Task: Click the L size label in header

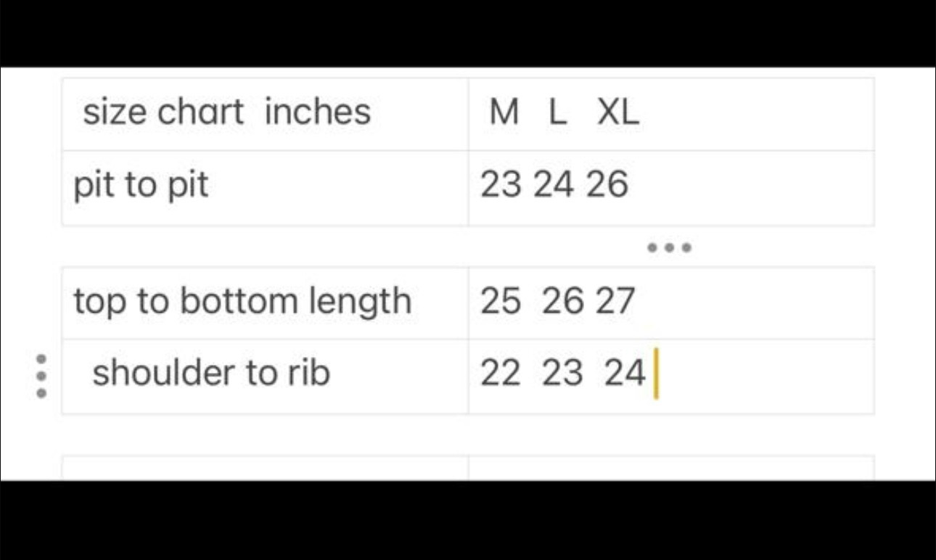Action: pyautogui.click(x=557, y=112)
